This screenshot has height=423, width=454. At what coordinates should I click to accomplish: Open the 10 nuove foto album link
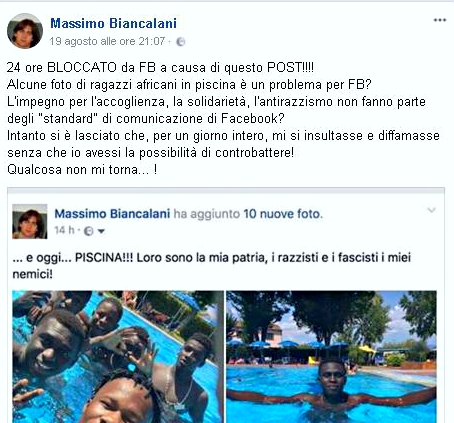click(x=283, y=214)
